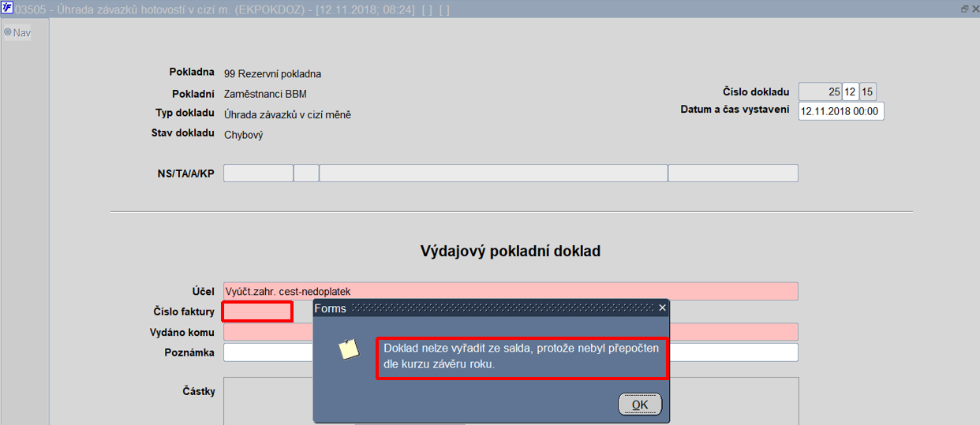980x425 pixels.
Task: Click Číslo dokladu field showing 15
Action: 867,92
